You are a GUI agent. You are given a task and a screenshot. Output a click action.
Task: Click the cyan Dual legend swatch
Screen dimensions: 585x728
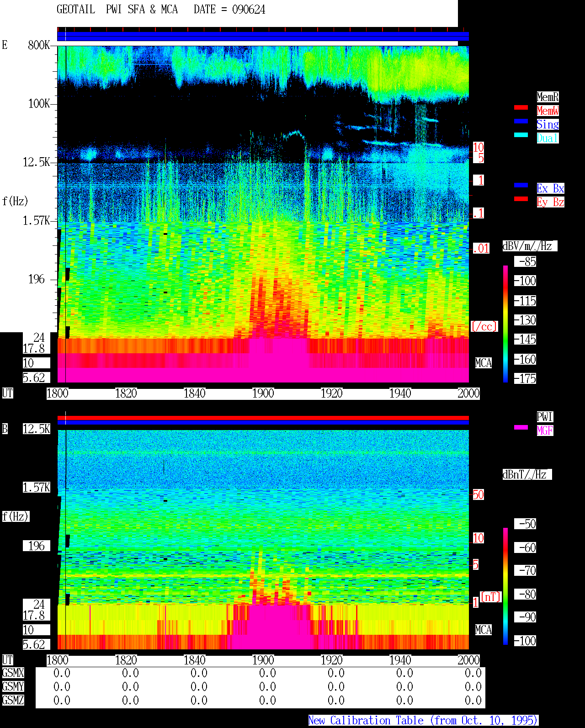[x=521, y=135]
